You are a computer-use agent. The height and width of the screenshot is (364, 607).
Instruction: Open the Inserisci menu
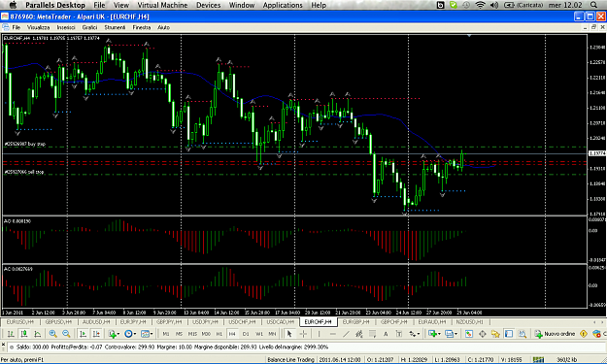pyautogui.click(x=66, y=27)
